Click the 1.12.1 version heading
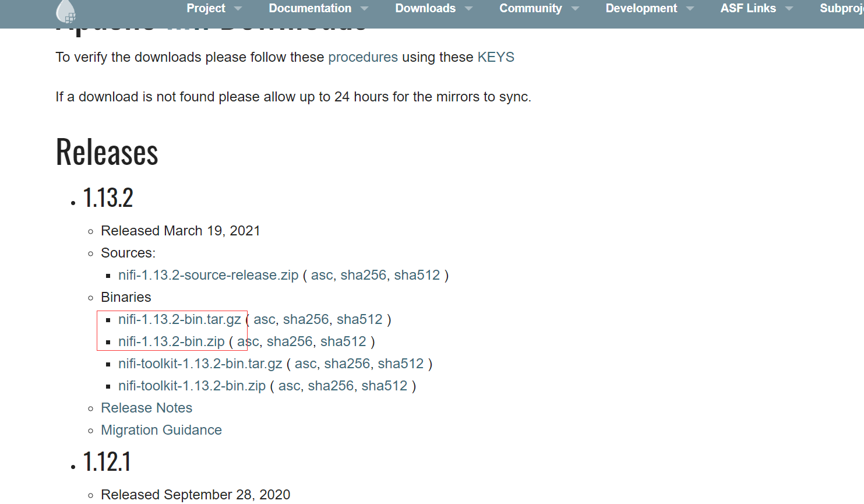Viewport: 864px width, 504px height. point(107,461)
